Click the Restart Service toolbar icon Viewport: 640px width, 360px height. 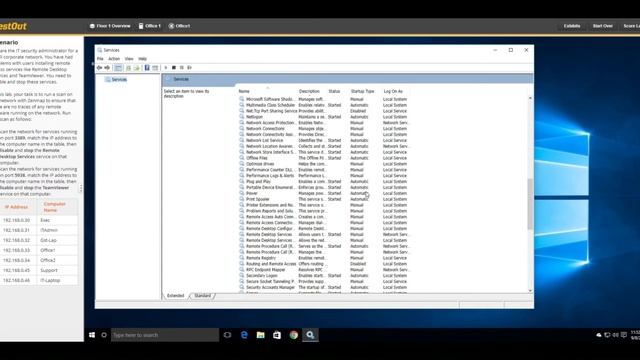tap(189, 68)
